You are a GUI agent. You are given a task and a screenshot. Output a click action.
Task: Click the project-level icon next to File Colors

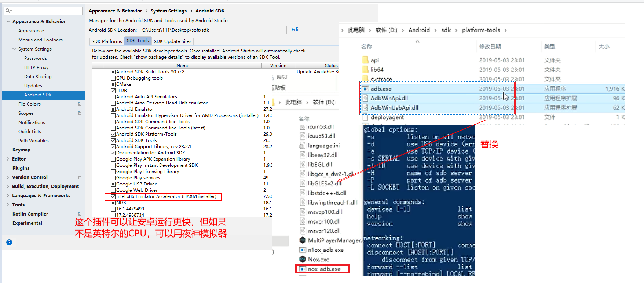point(79,104)
